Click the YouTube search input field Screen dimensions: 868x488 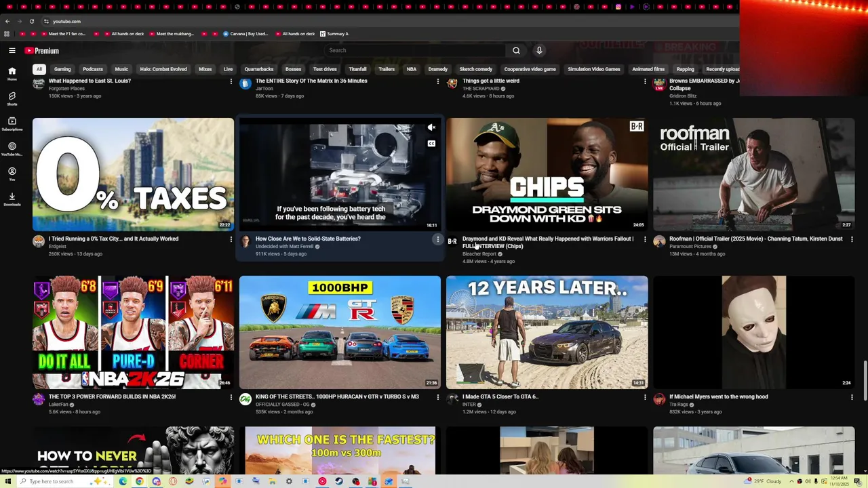click(x=415, y=50)
